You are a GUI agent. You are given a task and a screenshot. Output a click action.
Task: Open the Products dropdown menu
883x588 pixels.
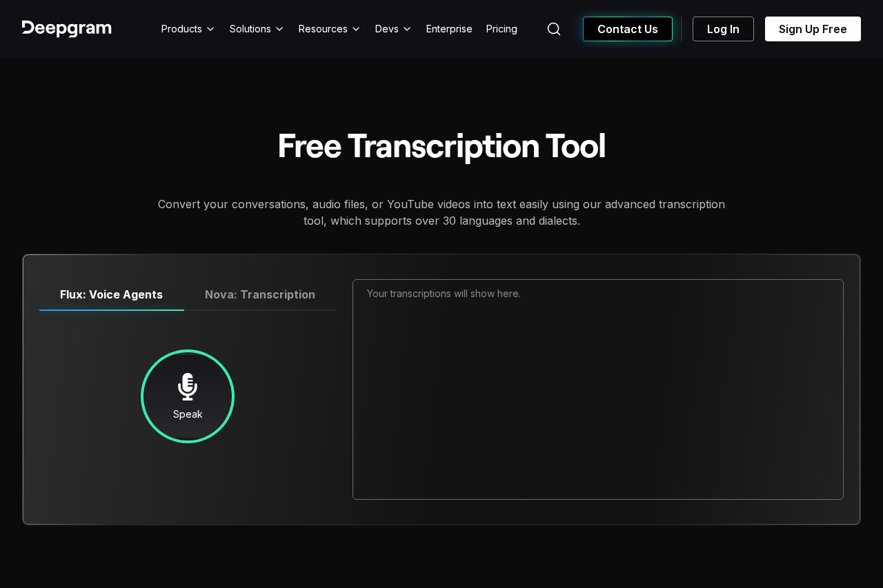click(181, 29)
